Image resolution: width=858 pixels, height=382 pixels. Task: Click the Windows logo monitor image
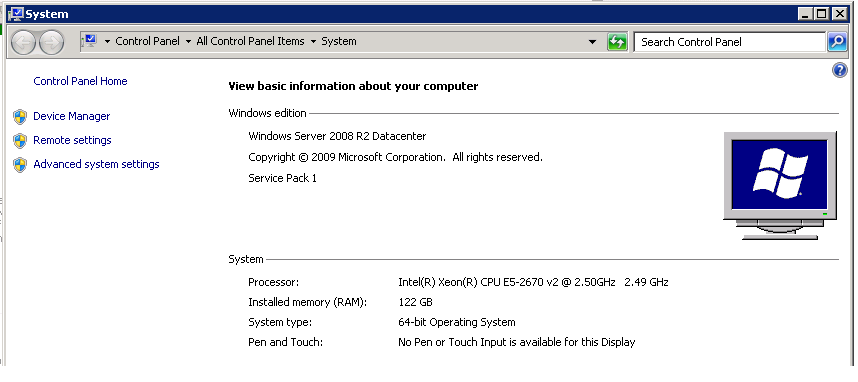click(x=780, y=185)
